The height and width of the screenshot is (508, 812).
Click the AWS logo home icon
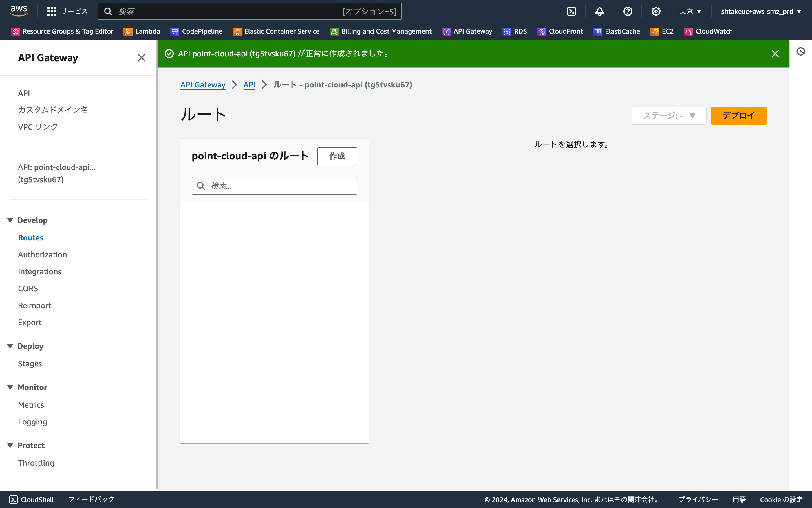coord(19,11)
